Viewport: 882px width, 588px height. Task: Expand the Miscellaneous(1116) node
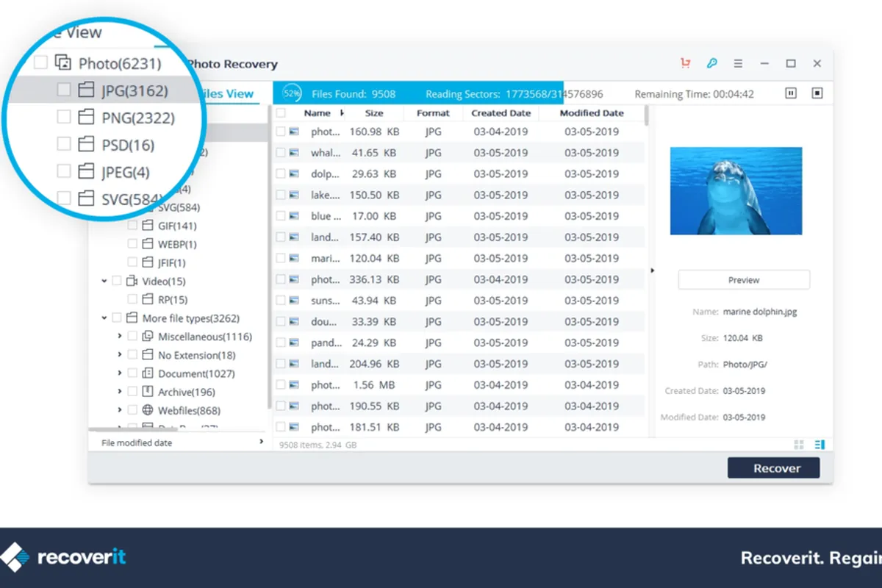[119, 337]
